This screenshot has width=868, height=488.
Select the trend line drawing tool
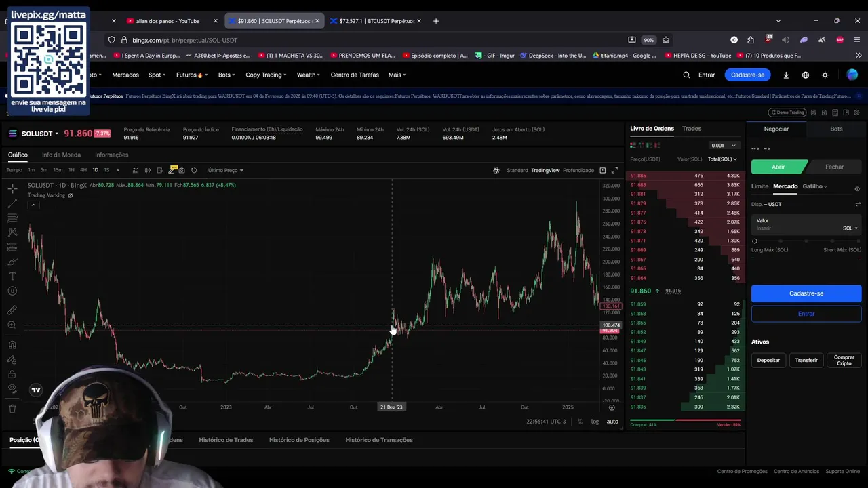[x=12, y=203]
